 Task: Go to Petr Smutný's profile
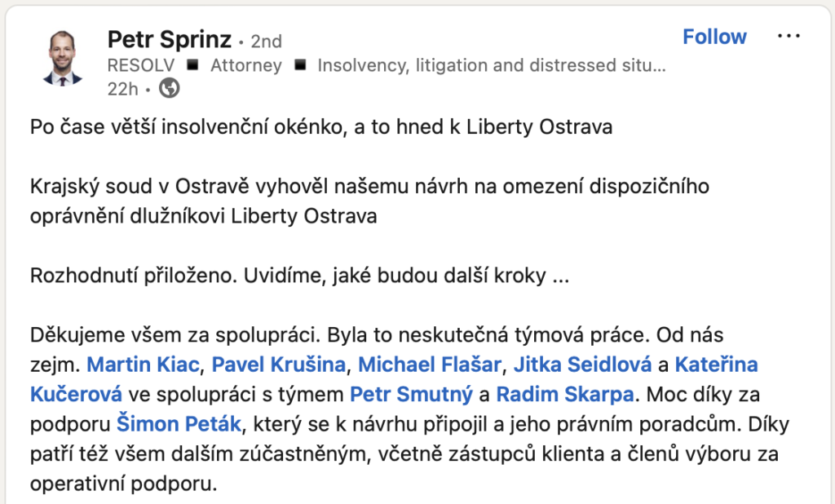pos(411,395)
